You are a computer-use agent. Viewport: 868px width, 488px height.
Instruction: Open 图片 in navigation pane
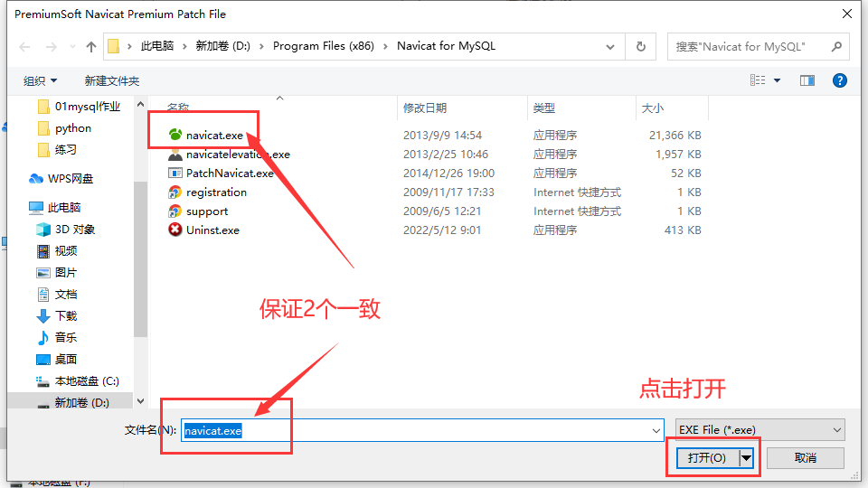[65, 272]
